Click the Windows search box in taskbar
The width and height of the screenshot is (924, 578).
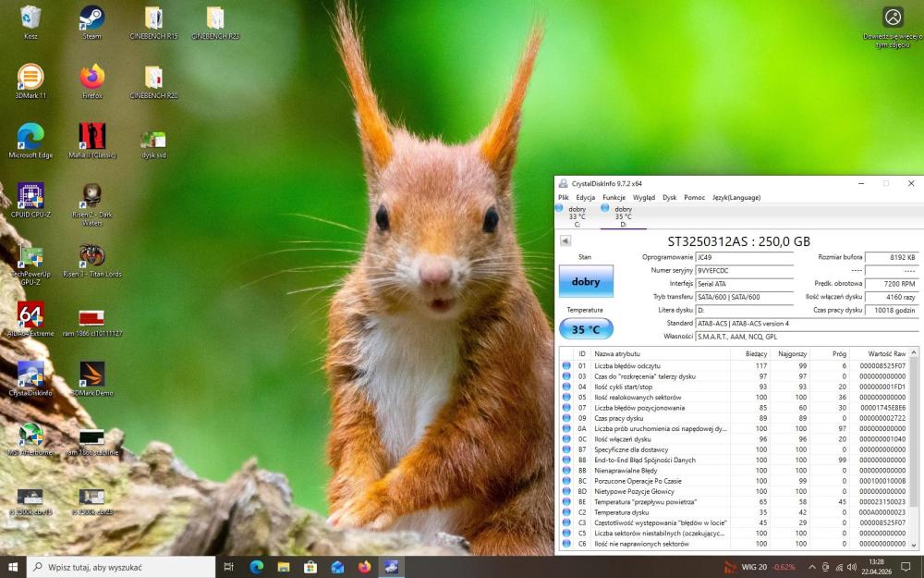(121, 567)
